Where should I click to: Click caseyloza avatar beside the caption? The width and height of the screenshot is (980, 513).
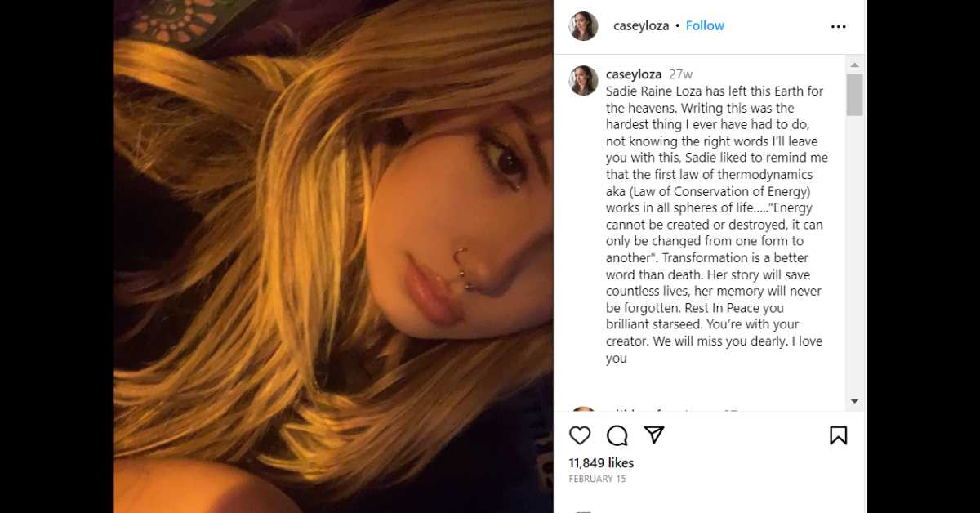[583, 81]
